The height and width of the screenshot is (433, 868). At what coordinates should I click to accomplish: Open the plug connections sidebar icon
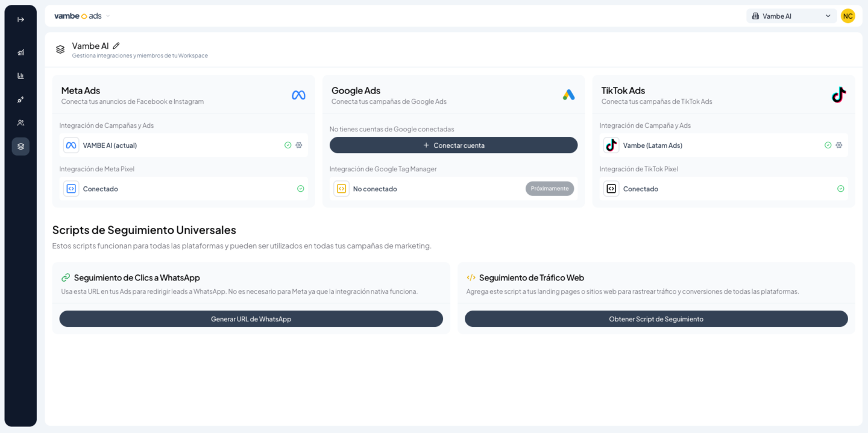tap(20, 100)
